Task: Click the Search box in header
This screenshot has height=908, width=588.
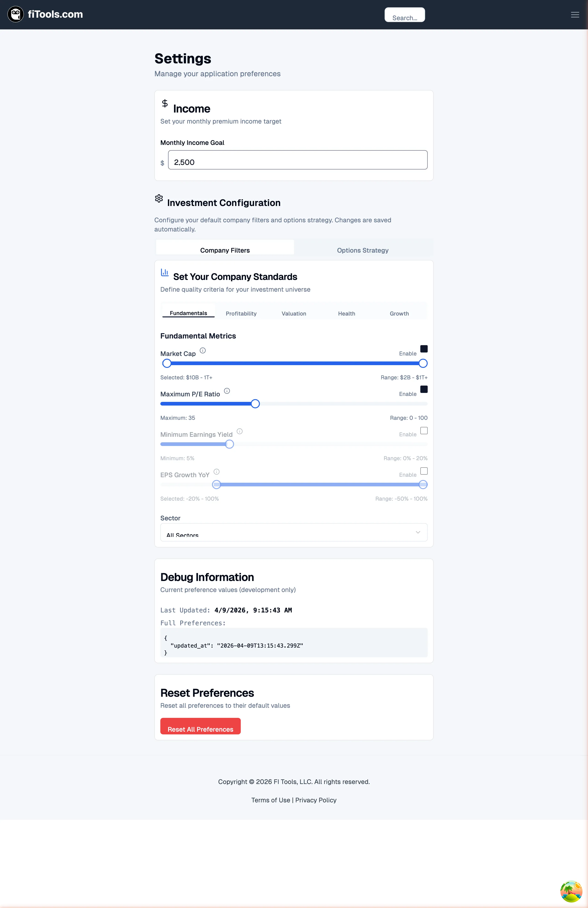Action: pyautogui.click(x=404, y=14)
